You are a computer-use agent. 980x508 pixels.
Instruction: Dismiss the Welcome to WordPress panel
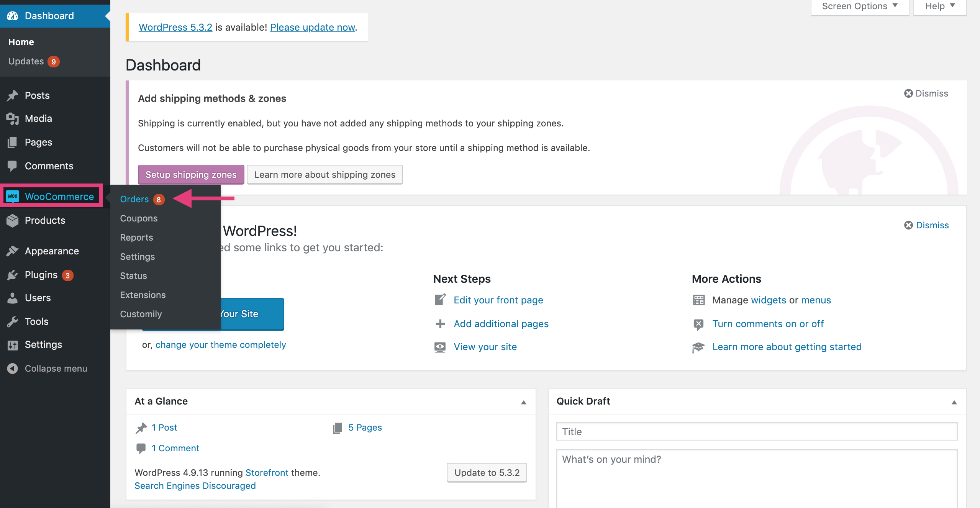pyautogui.click(x=926, y=225)
